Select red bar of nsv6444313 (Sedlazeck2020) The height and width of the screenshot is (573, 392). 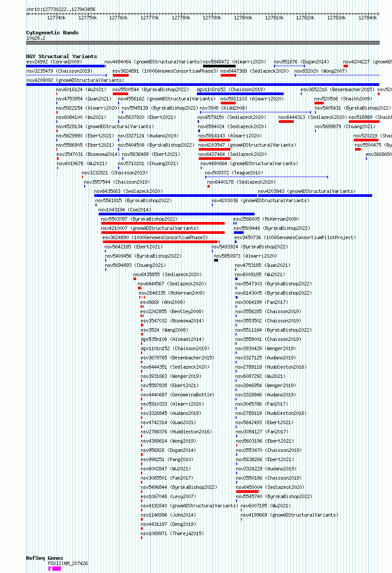[286, 122]
